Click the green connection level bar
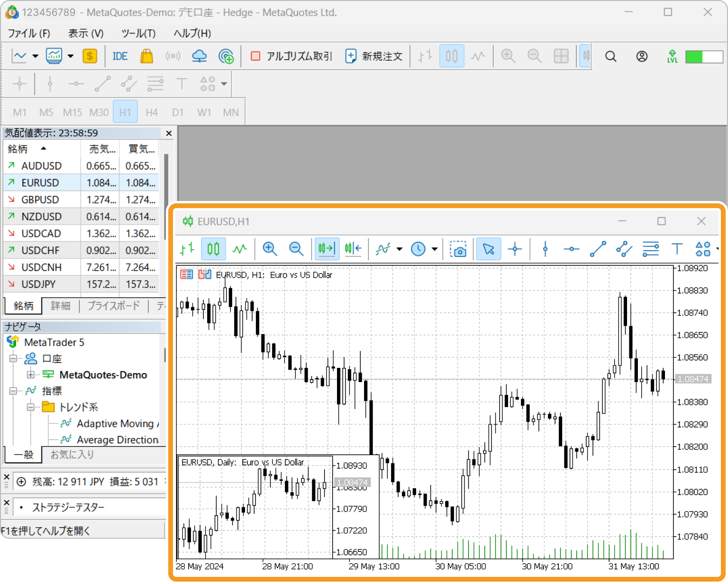This screenshot has width=728, height=584. 704,56
